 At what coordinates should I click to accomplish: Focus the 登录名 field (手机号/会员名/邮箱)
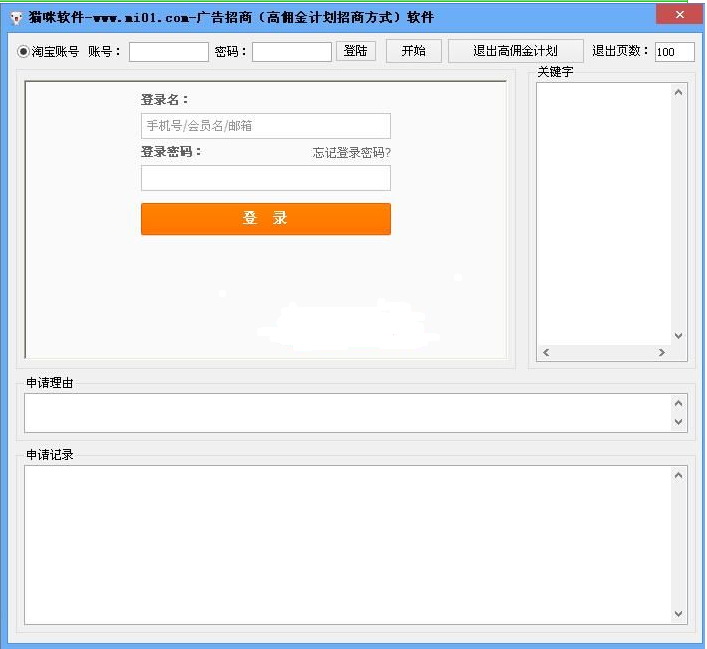[266, 126]
